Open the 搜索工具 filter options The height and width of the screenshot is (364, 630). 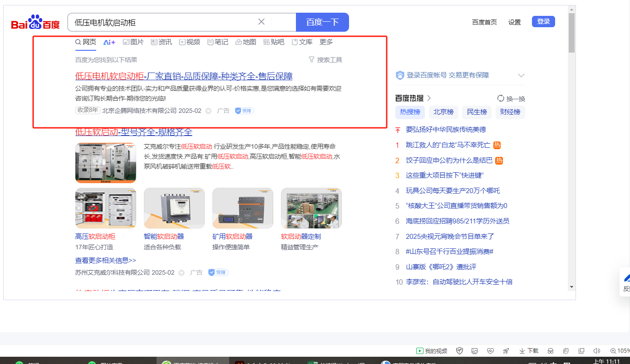coord(325,59)
